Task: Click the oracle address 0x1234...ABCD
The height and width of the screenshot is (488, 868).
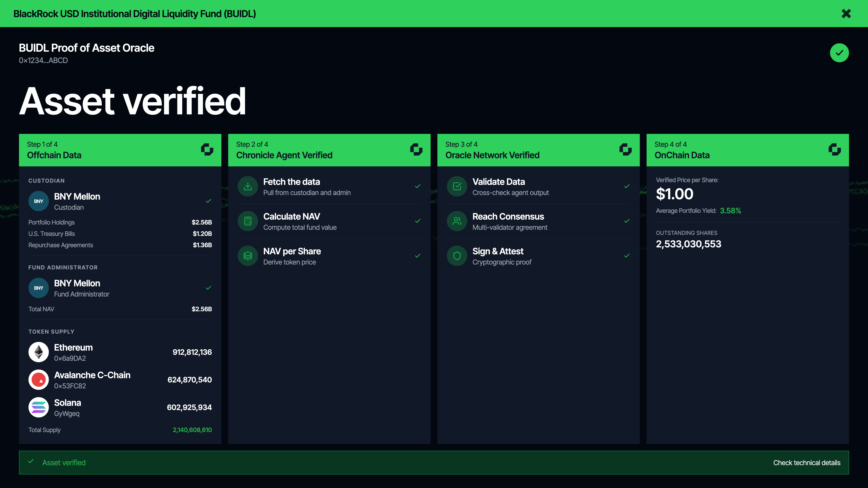Action: tap(43, 61)
